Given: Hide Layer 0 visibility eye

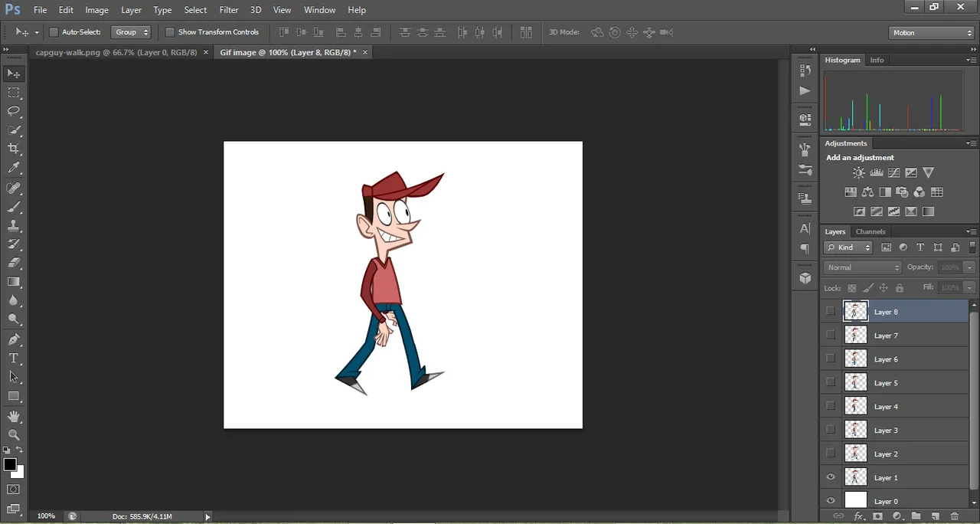Looking at the screenshot, I should (831, 502).
